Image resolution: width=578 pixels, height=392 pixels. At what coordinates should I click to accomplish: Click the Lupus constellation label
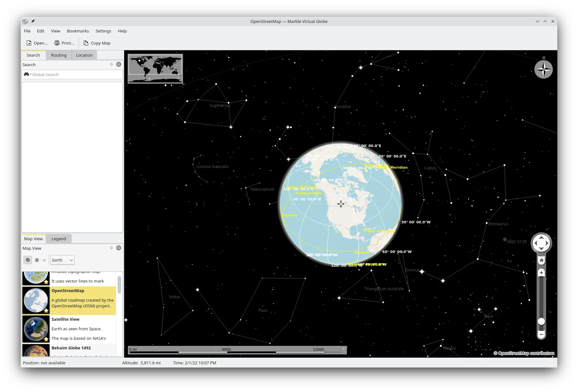point(430,168)
